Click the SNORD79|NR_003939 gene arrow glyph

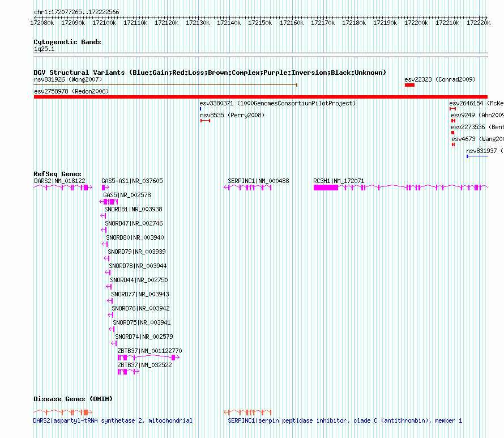(106, 258)
